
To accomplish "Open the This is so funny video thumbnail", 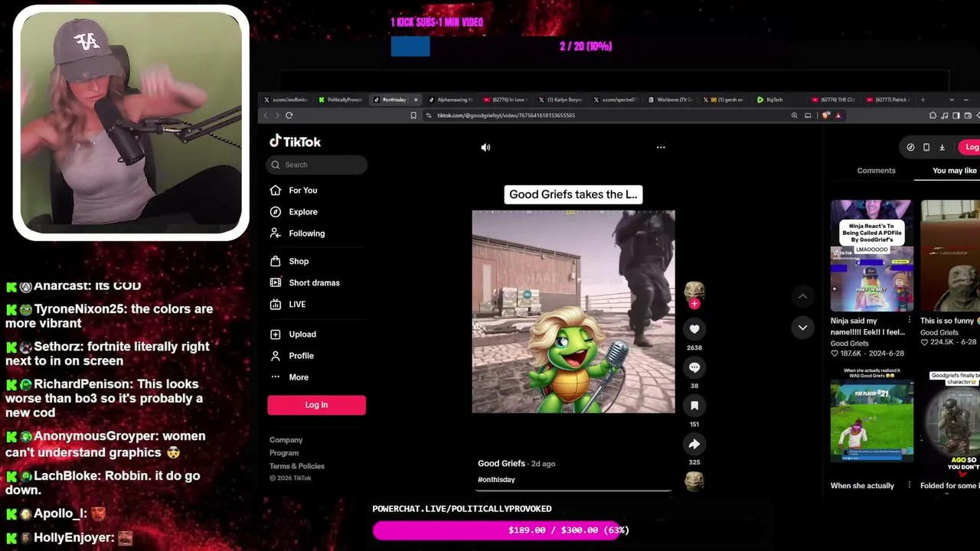I will (x=950, y=256).
